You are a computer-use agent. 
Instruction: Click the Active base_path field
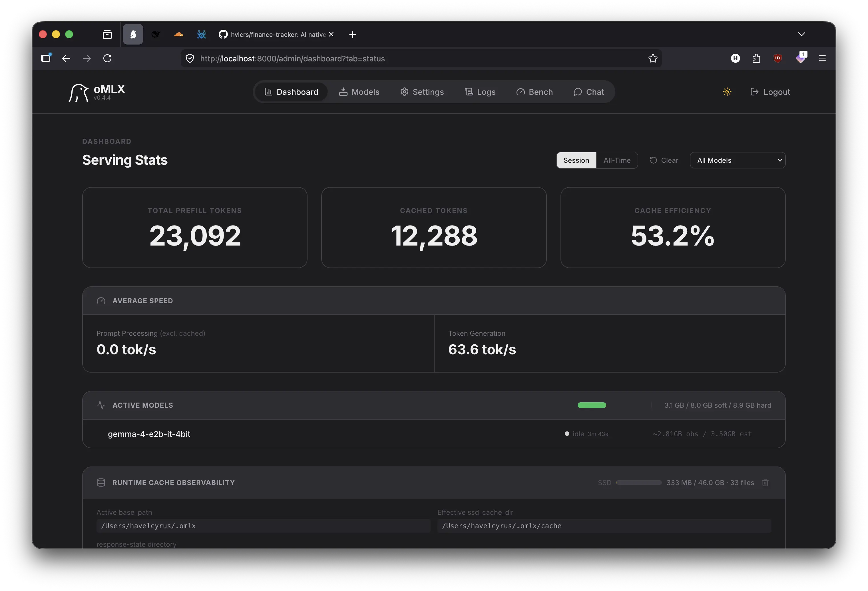click(263, 526)
